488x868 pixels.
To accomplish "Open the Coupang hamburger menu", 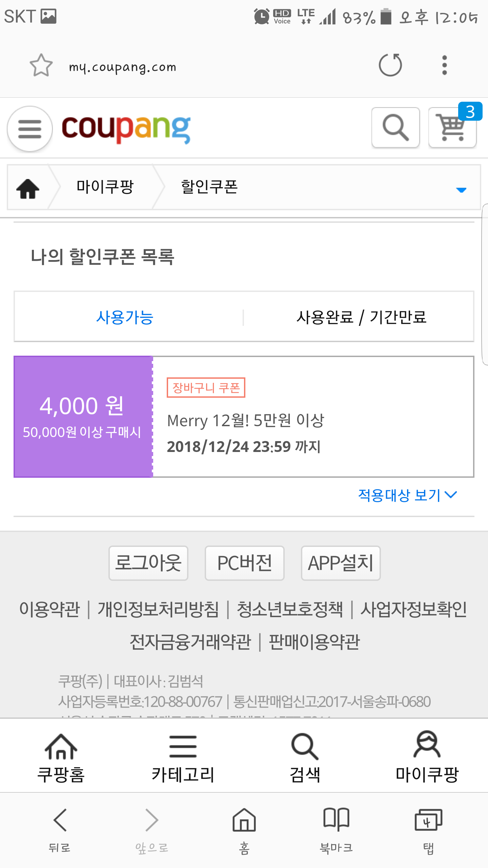I will (30, 129).
